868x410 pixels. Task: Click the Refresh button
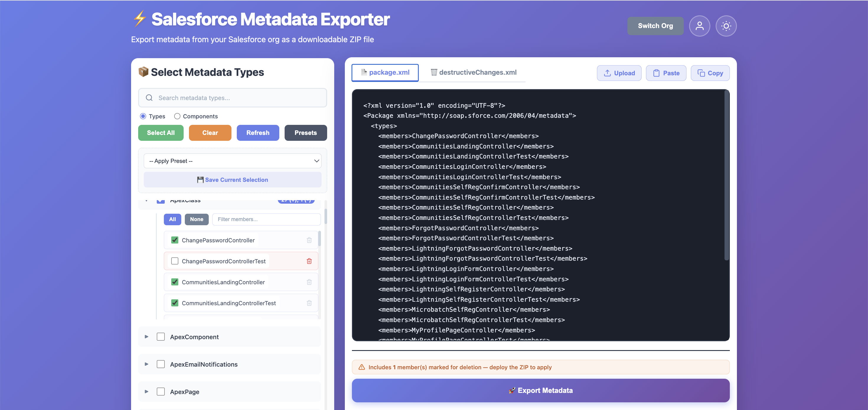point(258,133)
